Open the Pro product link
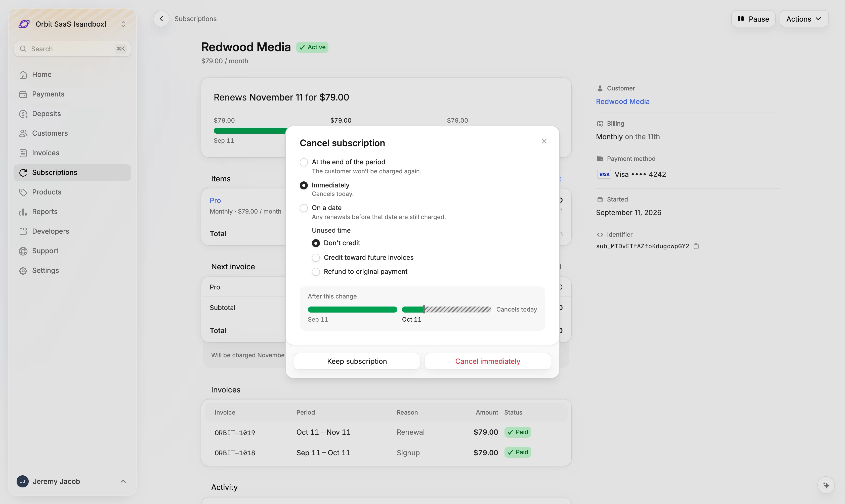This screenshot has width=845, height=504. (215, 200)
